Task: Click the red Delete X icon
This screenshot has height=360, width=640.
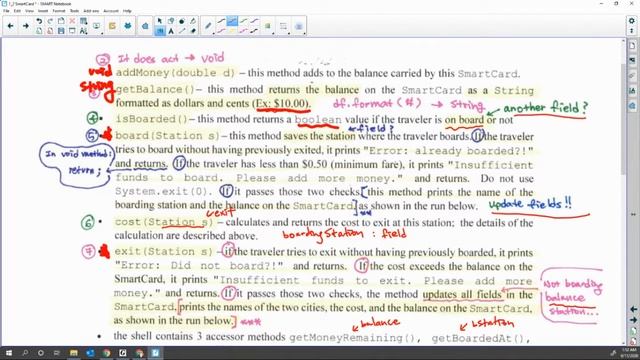Action: point(72,21)
